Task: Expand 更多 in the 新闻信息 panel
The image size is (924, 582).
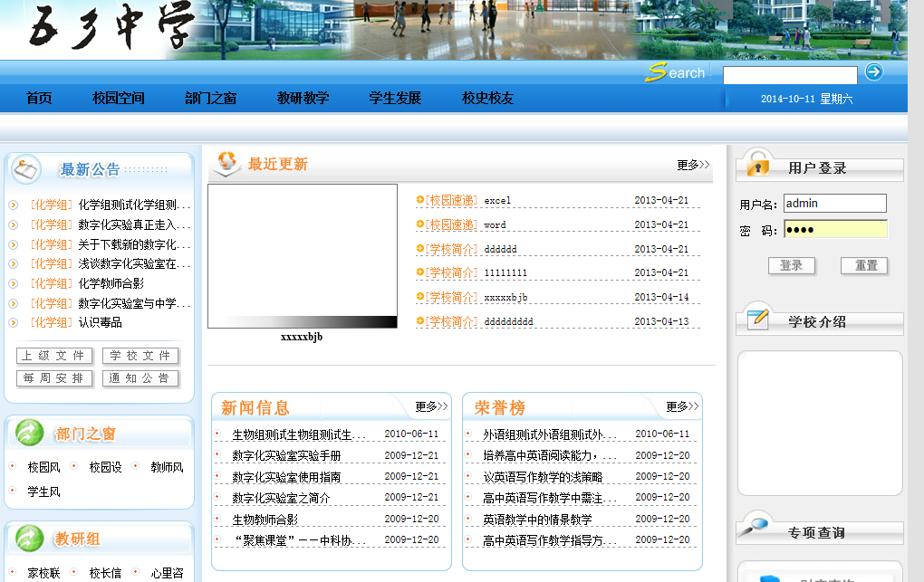Action: [x=431, y=406]
